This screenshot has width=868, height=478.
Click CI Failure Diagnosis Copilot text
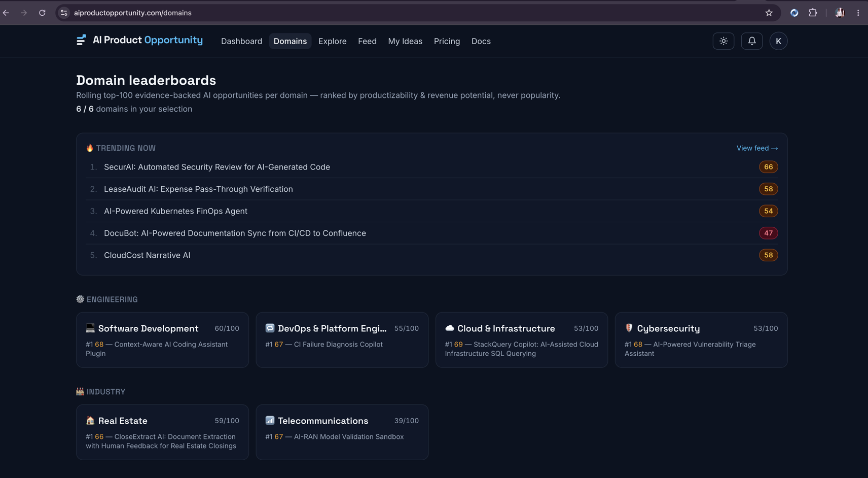coord(338,344)
